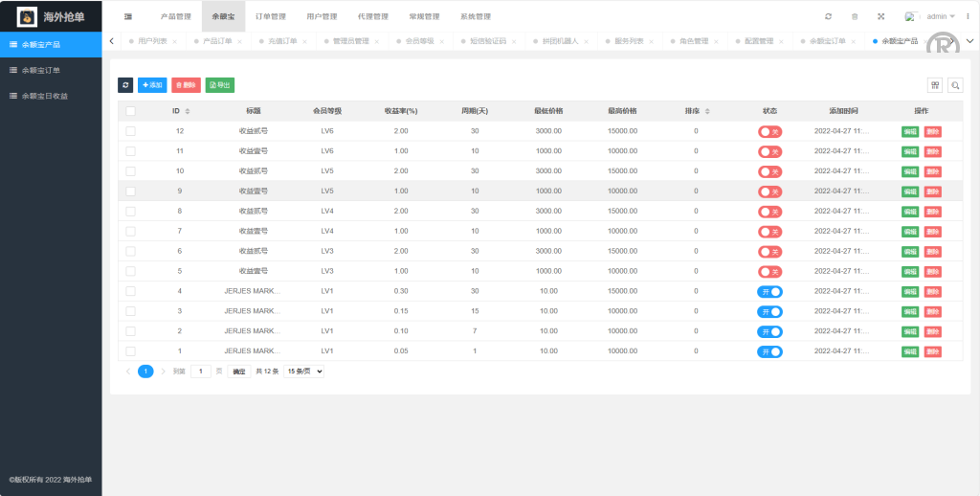
Task: Check the select-all checkbox in the table header
Action: point(130,111)
